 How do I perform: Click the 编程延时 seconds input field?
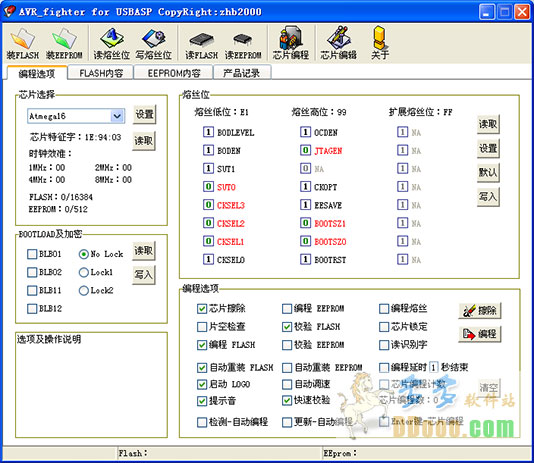(433, 367)
